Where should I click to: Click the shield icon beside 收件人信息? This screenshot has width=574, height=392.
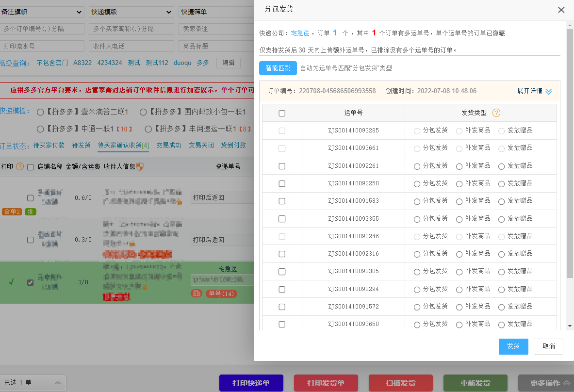tap(140, 166)
